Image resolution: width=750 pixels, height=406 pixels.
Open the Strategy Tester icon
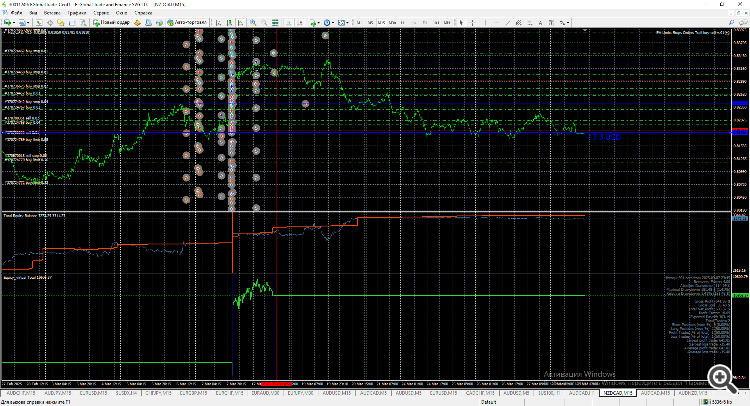83,22
